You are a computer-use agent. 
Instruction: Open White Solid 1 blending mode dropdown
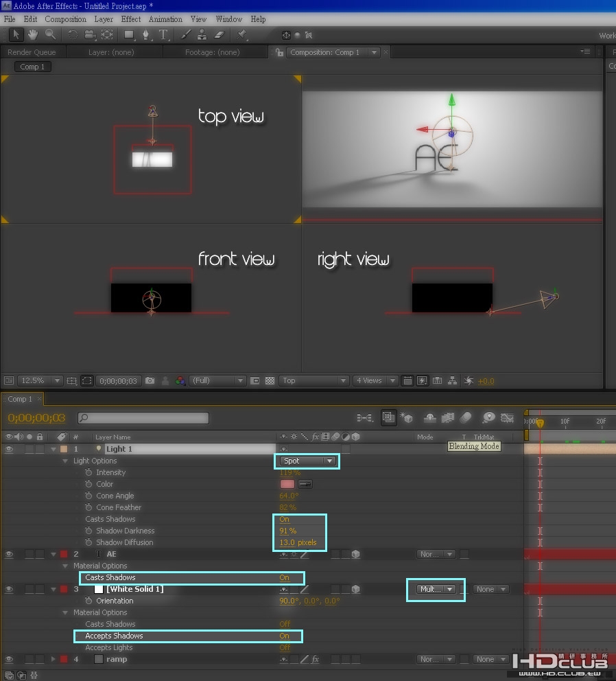click(436, 590)
